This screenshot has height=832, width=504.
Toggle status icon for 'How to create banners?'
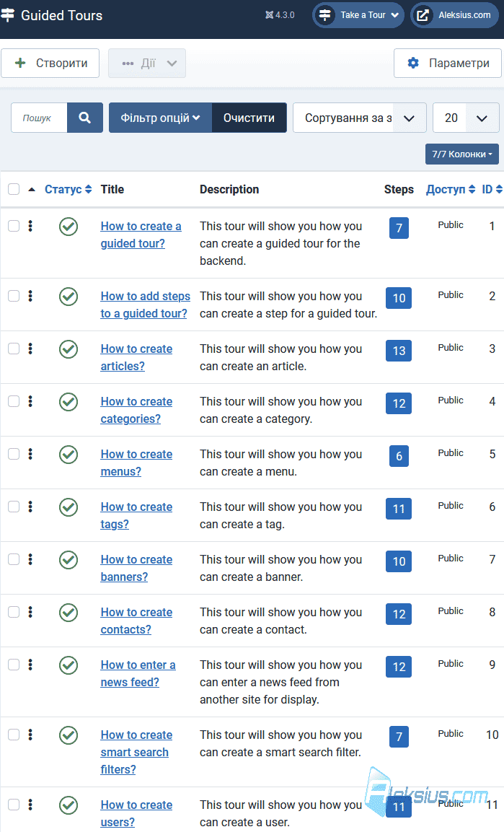(68, 559)
